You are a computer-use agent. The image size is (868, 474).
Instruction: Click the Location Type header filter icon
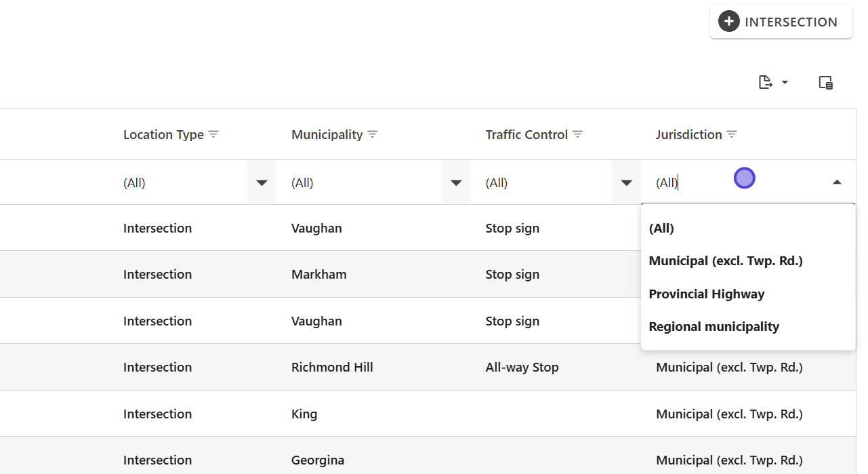click(213, 134)
